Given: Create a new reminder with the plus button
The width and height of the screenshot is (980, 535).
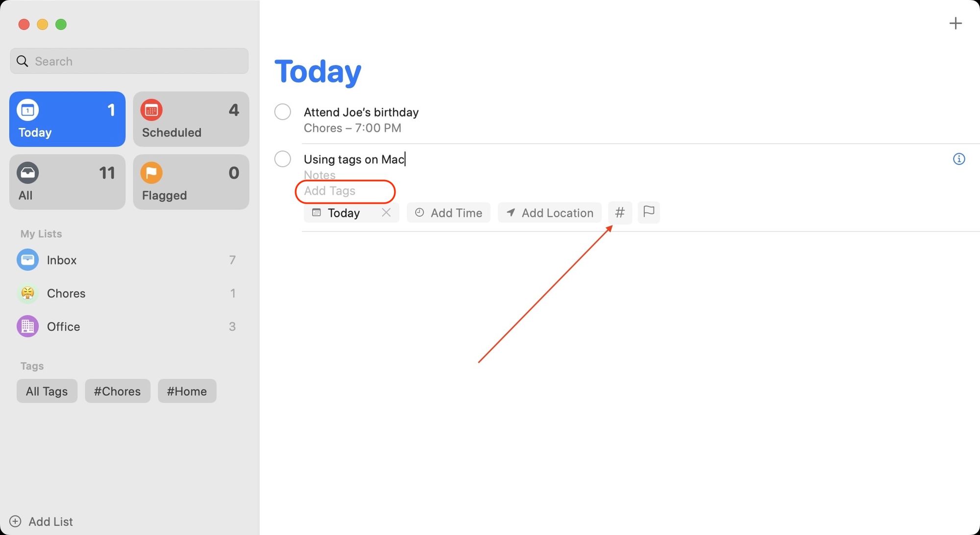Looking at the screenshot, I should [x=955, y=23].
